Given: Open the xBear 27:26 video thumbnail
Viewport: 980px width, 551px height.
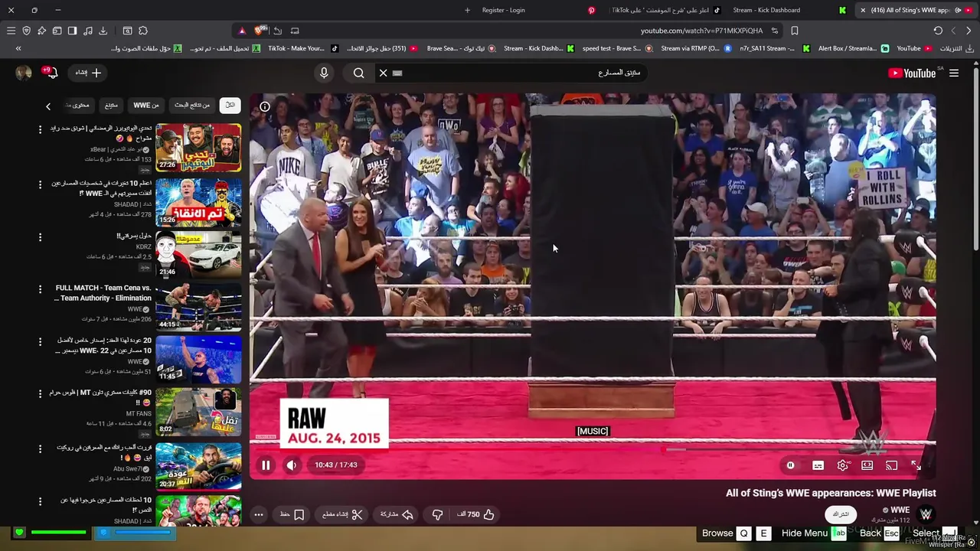Looking at the screenshot, I should 198,148.
